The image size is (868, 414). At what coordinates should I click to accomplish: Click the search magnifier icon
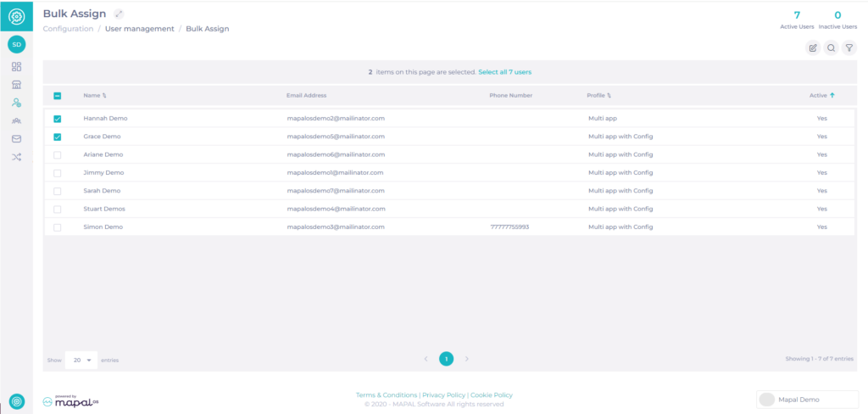click(831, 48)
